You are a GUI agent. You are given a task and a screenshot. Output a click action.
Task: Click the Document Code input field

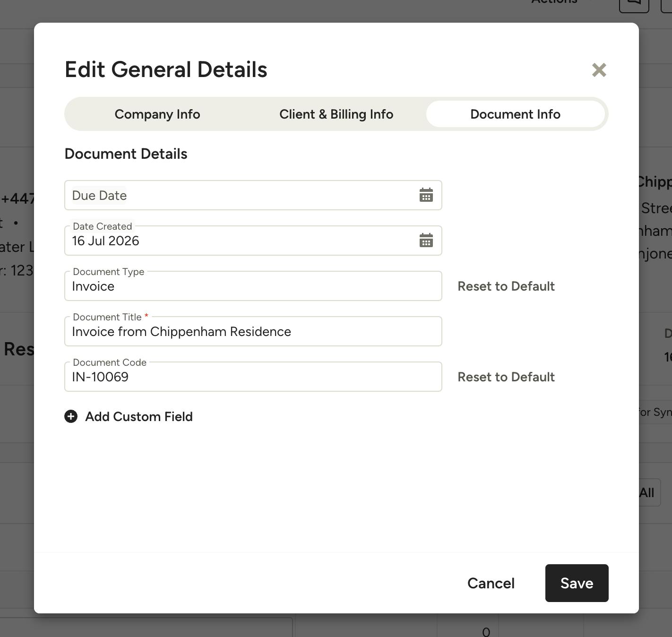click(253, 377)
